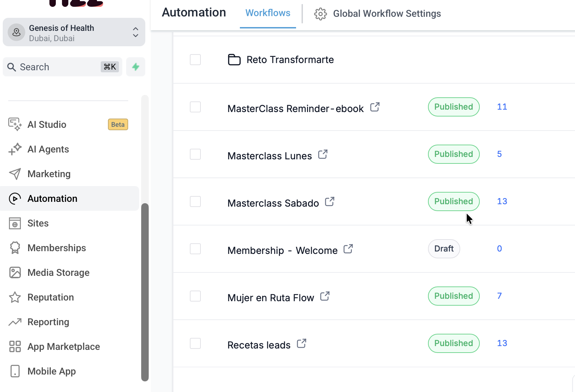Open the Mujer en Ruta Flow workflow
Image resolution: width=575 pixels, height=392 pixels.
pos(271,298)
